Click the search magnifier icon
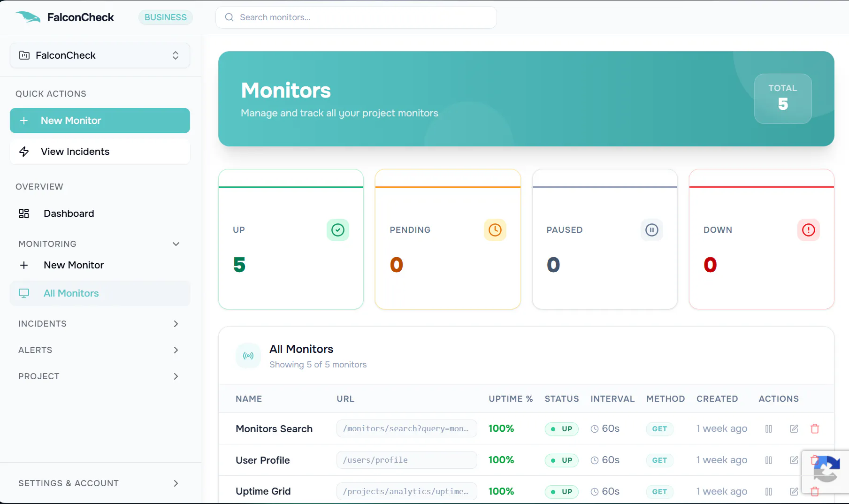Screen dimensions: 849x504 pyautogui.click(x=229, y=17)
